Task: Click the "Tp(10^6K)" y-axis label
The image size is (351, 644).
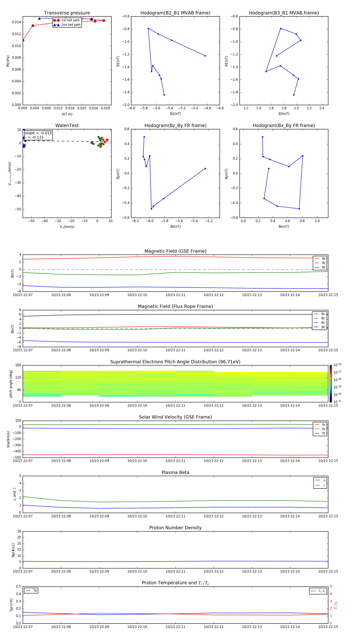Action: (11, 605)
